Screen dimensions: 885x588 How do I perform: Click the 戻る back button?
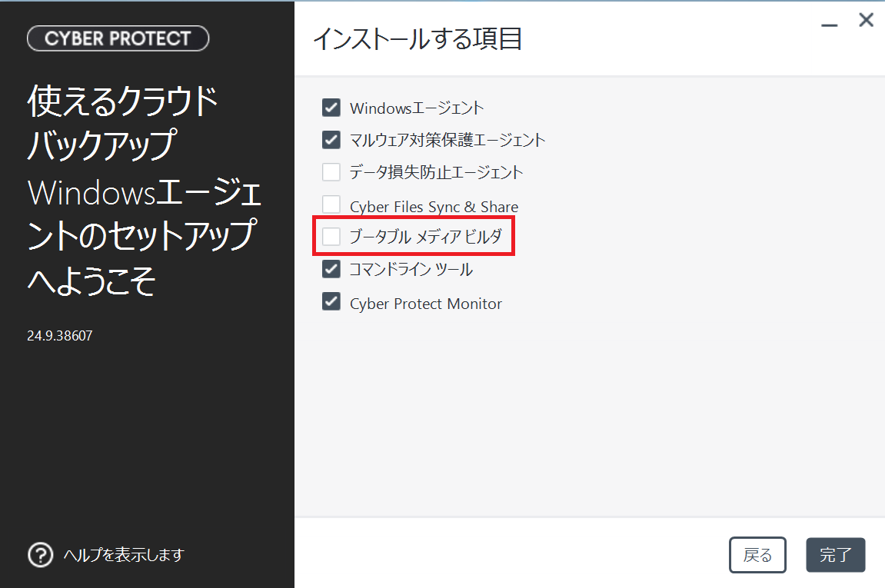(x=757, y=555)
